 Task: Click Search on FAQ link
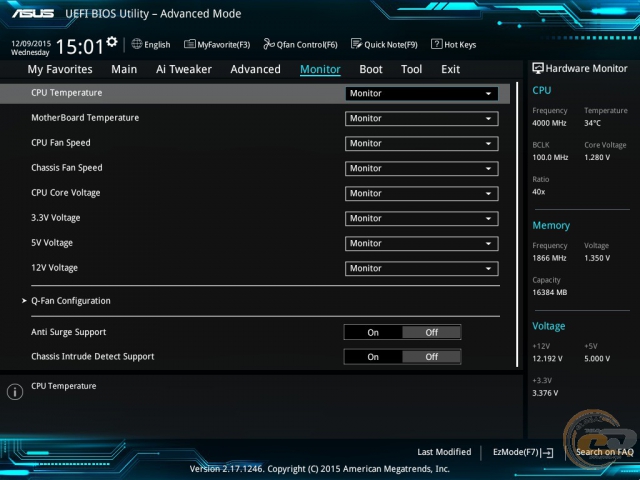[604, 452]
